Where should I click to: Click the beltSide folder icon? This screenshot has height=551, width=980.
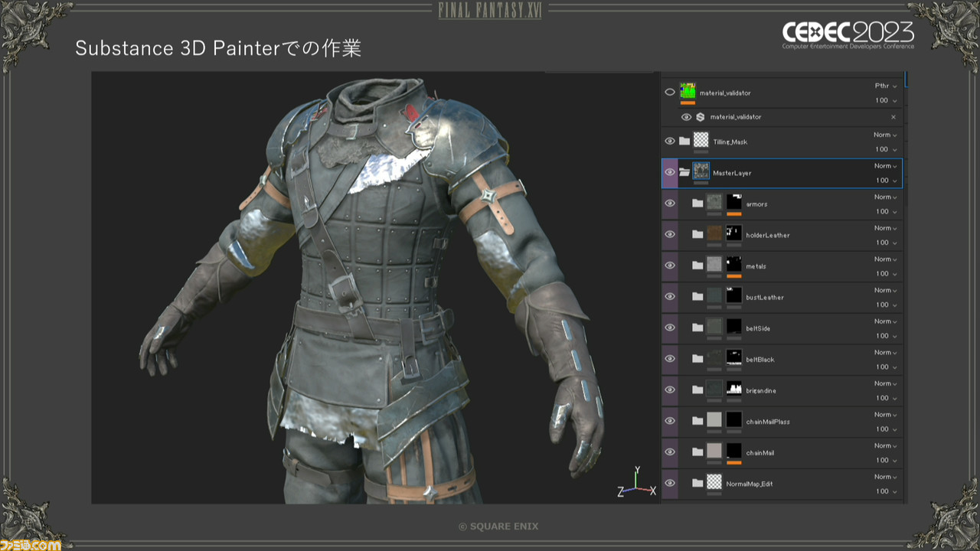[x=697, y=328]
